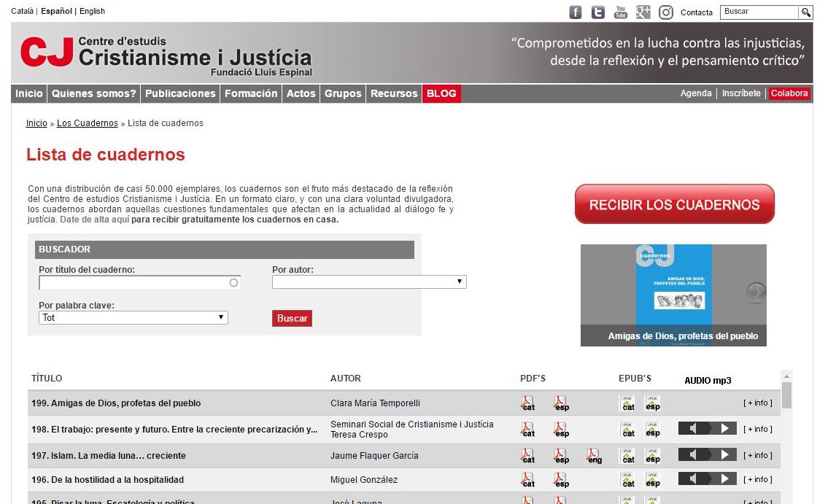Screen dimensions: 836x504
Task: Download the English PDF of cuaderno 197
Action: pyautogui.click(x=594, y=456)
